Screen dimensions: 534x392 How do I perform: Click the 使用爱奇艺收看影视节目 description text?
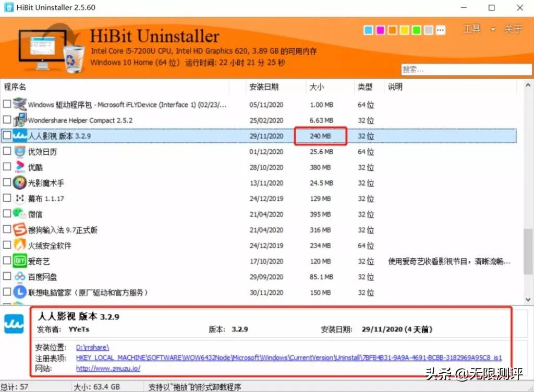[x=449, y=261]
